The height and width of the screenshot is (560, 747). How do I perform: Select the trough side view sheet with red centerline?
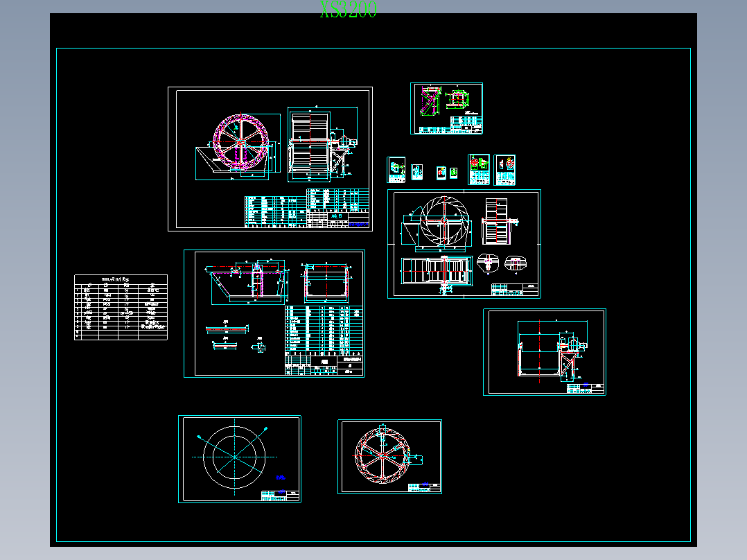545,352
